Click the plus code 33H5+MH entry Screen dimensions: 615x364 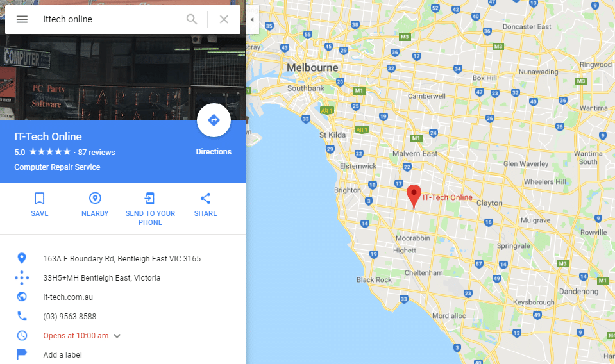pos(101,277)
